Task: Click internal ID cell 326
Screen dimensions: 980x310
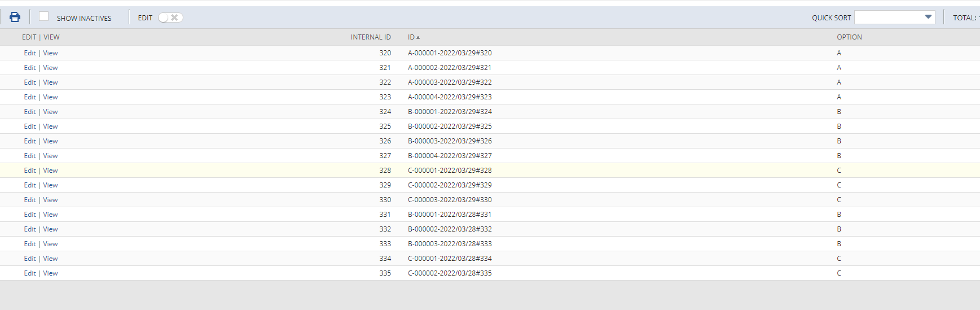Action: click(385, 141)
